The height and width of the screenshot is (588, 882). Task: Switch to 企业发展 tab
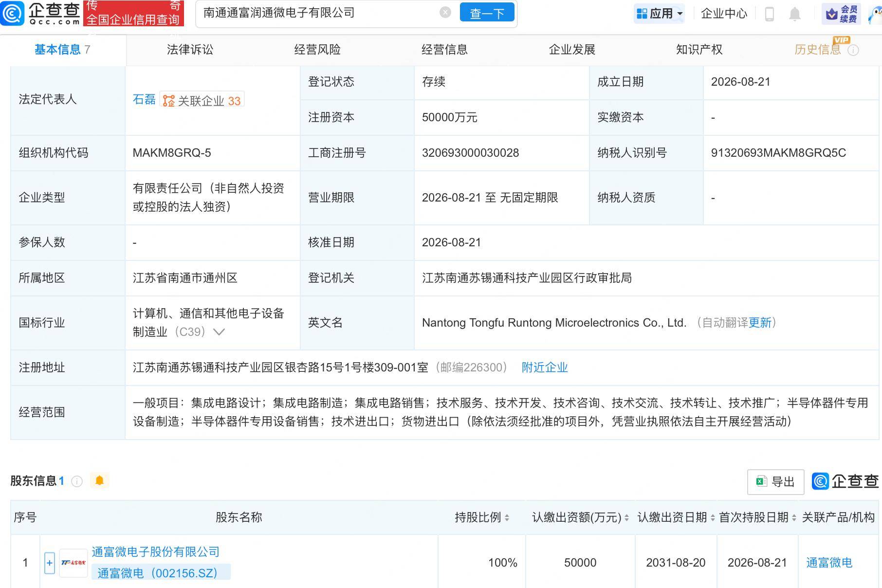[x=572, y=50]
